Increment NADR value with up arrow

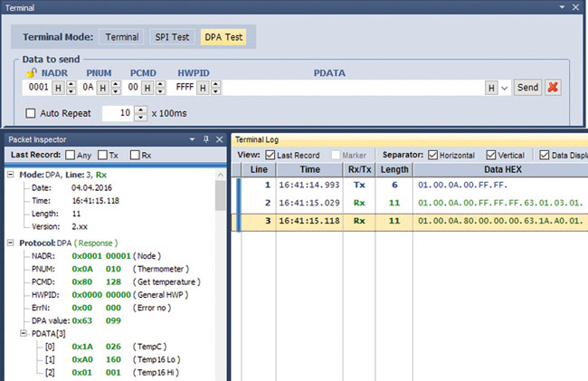click(71, 84)
